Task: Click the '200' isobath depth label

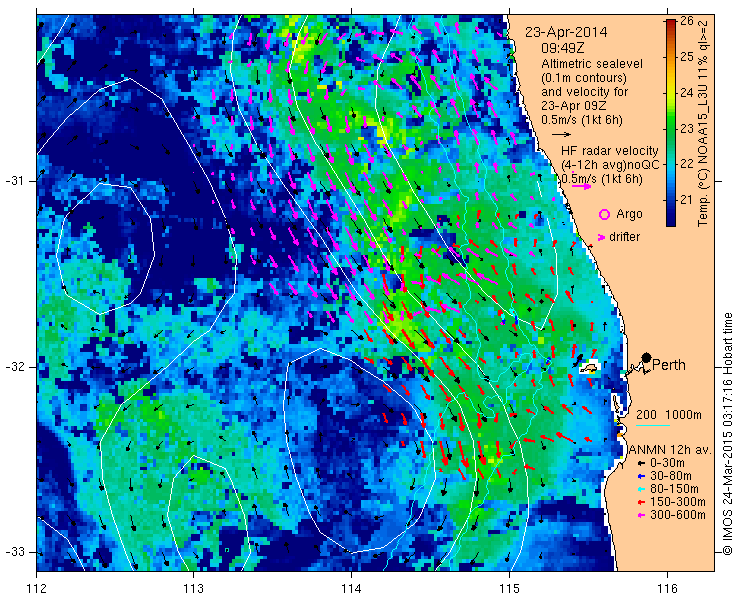Action: pyautogui.click(x=646, y=415)
